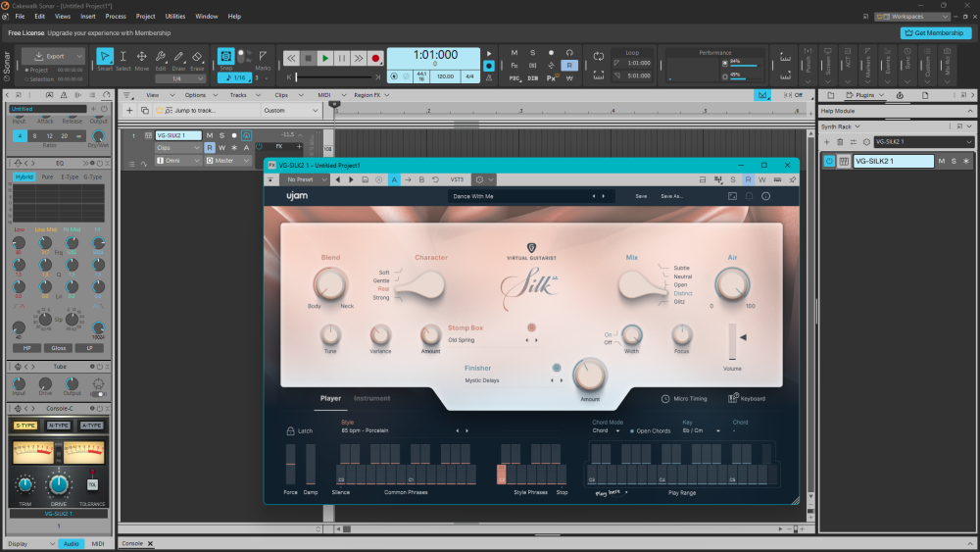Toggle Snap to grid
Image resolution: width=980 pixels, height=552 pixels.
[x=225, y=56]
